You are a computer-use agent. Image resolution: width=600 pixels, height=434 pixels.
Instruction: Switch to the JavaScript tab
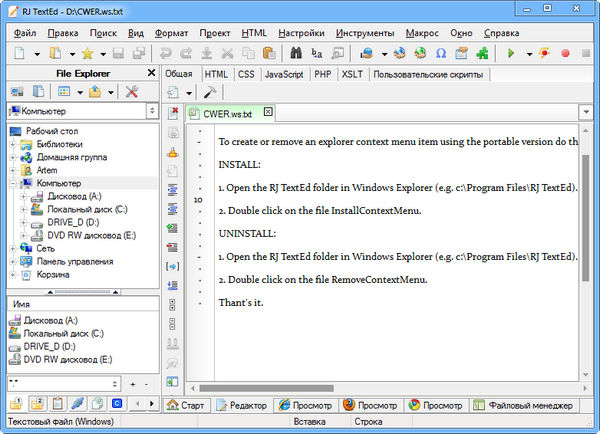285,74
